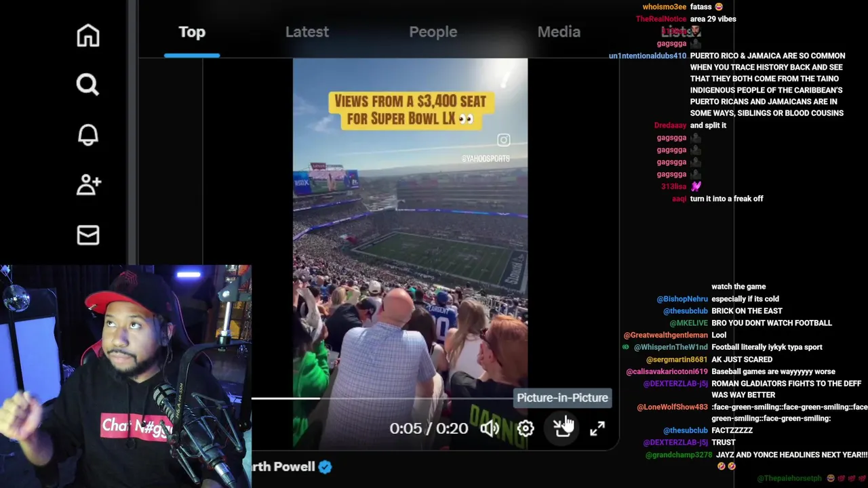This screenshot has height=488, width=868.
Task: Click chat message "especially if its cold"
Action: click(745, 299)
